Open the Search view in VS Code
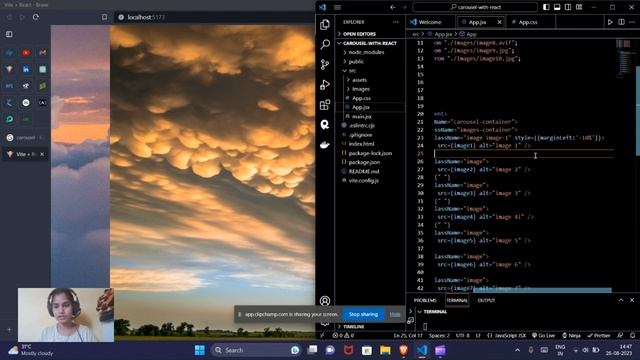640x360 pixels. pos(325,44)
